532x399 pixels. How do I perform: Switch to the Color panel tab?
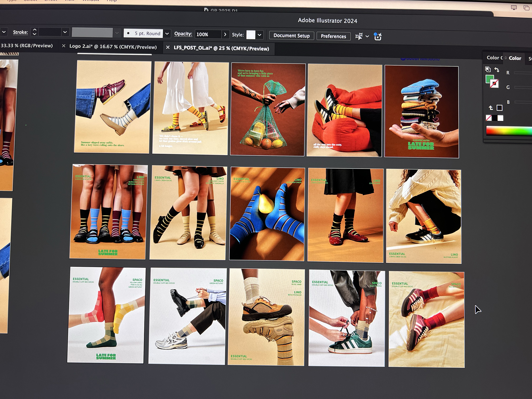[515, 58]
